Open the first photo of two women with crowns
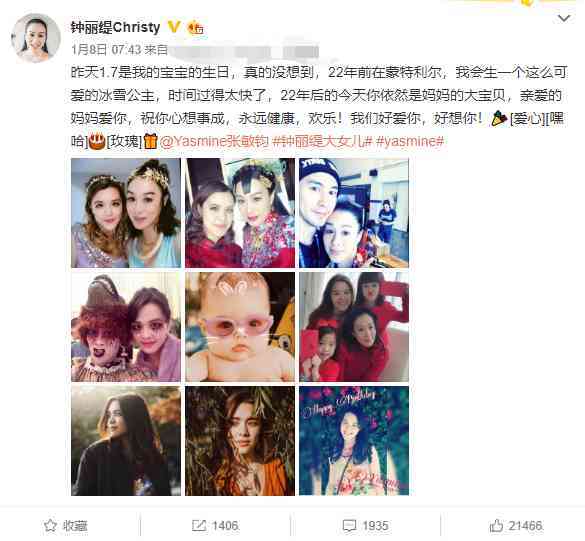 point(126,213)
